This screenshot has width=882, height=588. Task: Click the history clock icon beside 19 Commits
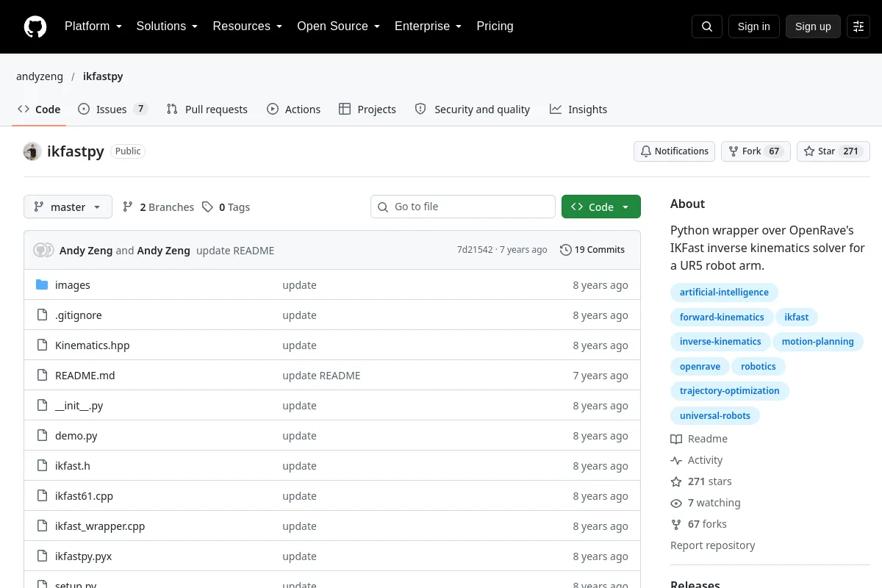pyautogui.click(x=565, y=250)
